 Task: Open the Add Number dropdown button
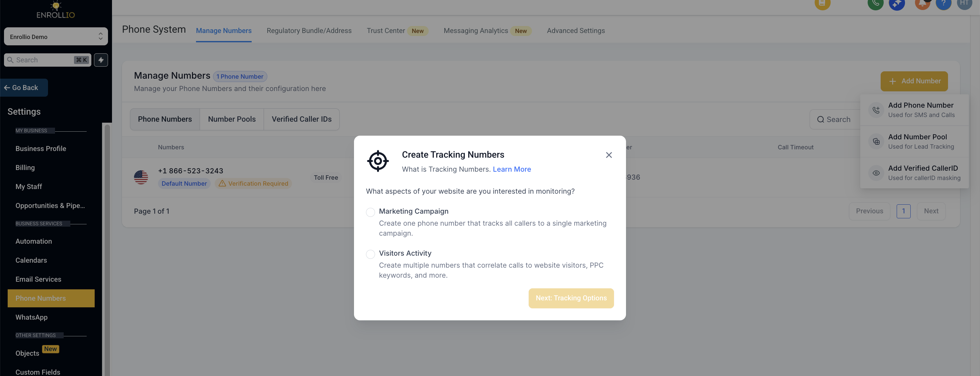[914, 81]
